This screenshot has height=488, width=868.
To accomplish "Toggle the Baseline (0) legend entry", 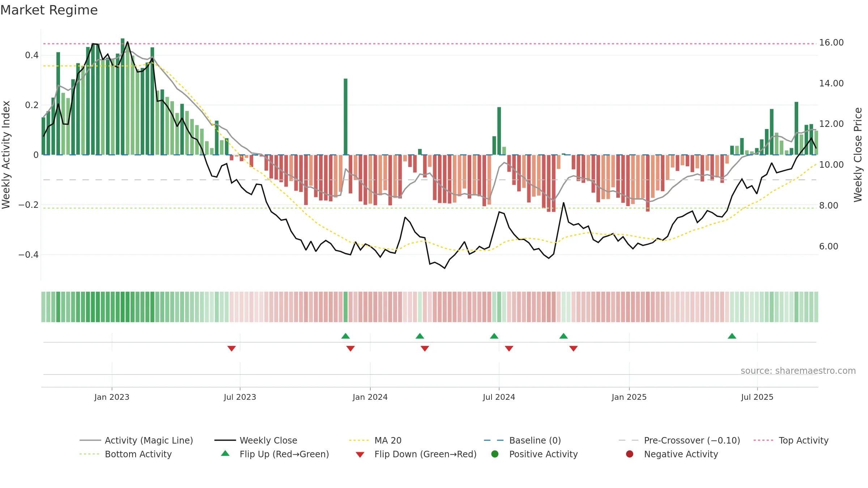I will coord(522,440).
